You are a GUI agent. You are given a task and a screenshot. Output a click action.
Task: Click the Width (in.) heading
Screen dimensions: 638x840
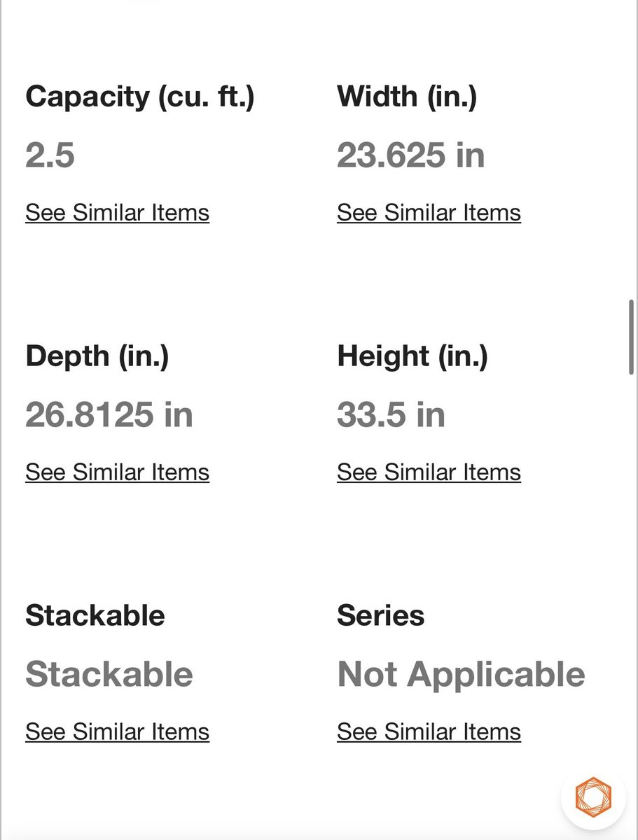(x=407, y=97)
